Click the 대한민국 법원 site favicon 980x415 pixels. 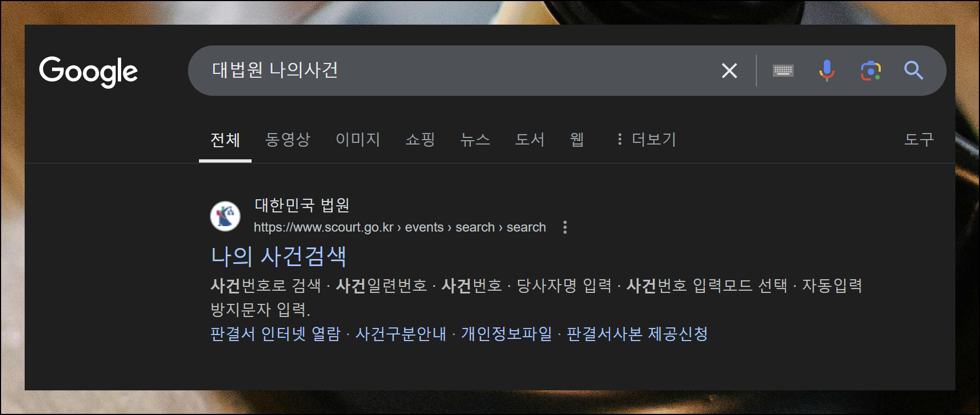[x=225, y=216]
